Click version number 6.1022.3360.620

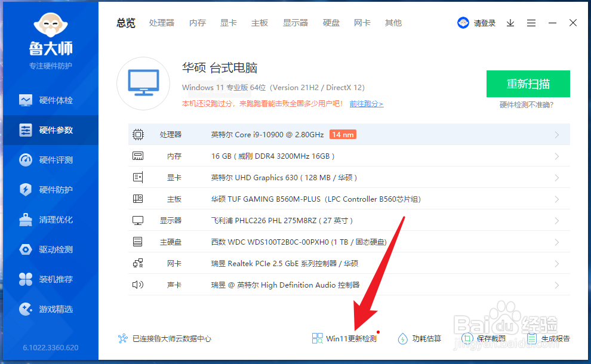(x=51, y=347)
